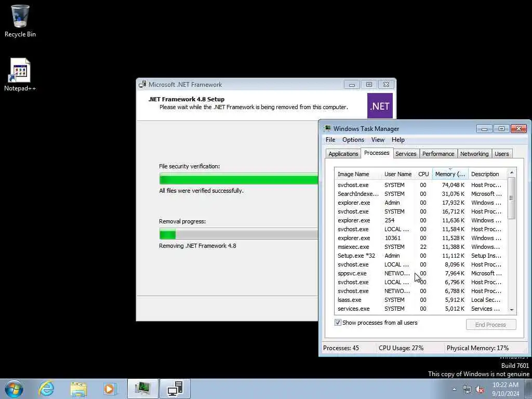Open the View menu
This screenshot has width=532, height=399.
(x=378, y=140)
